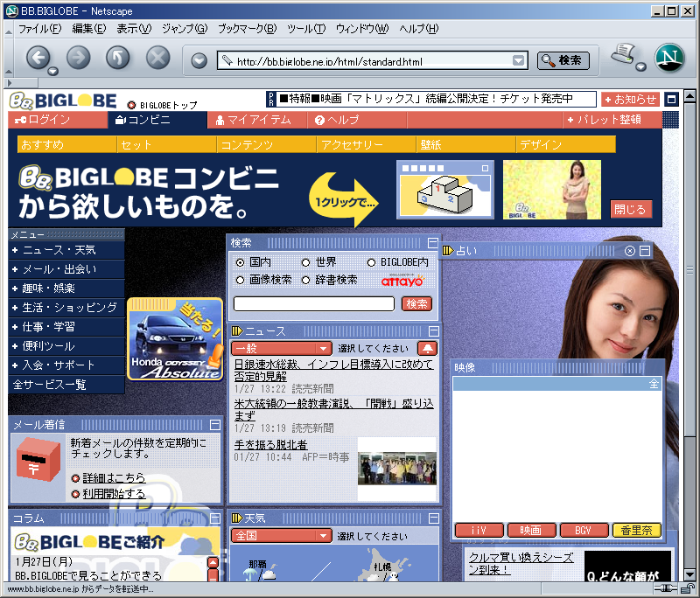Click the 検索 button in navigation toolbar
The height and width of the screenshot is (598, 700).
tap(563, 60)
